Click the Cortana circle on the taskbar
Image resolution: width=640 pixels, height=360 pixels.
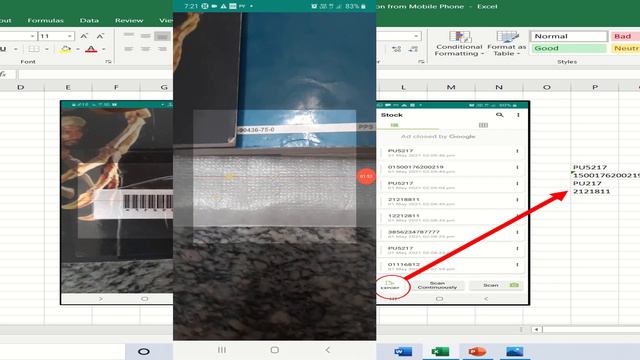(144, 351)
